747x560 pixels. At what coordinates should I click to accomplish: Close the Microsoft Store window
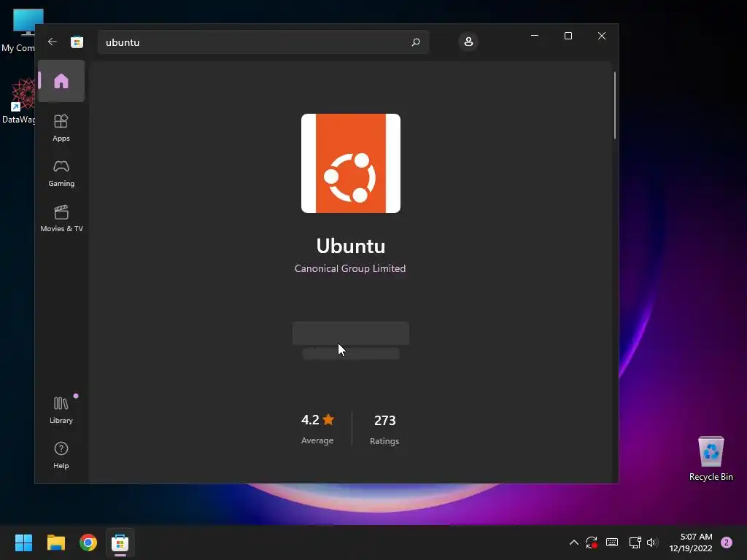pyautogui.click(x=602, y=36)
